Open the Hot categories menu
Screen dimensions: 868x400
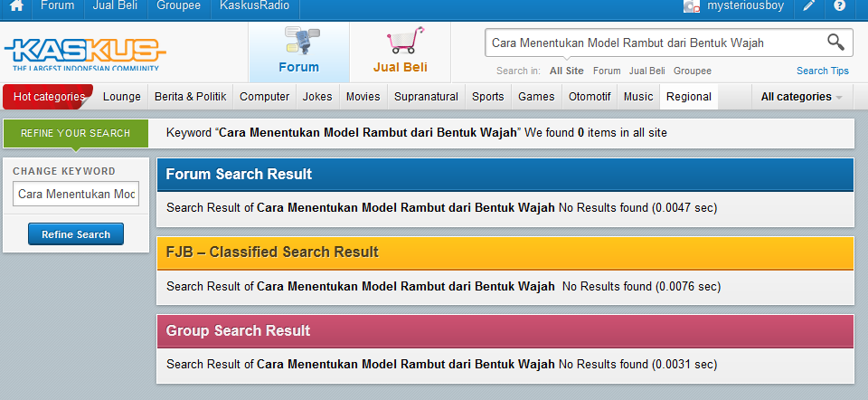49,97
